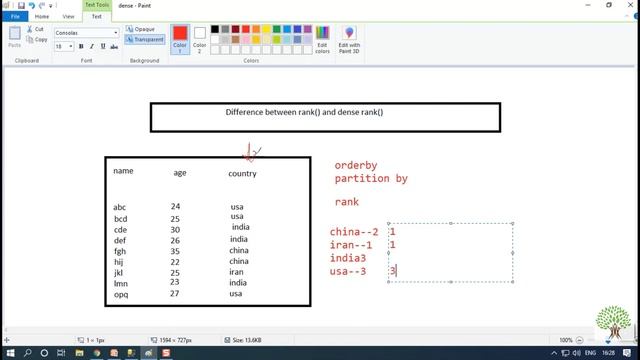Open image with Edit with Paint 3D
Screen dimensions: 640x360
tap(349, 39)
